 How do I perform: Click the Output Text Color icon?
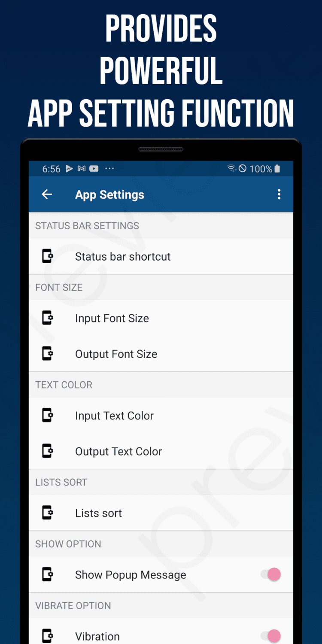tap(47, 451)
